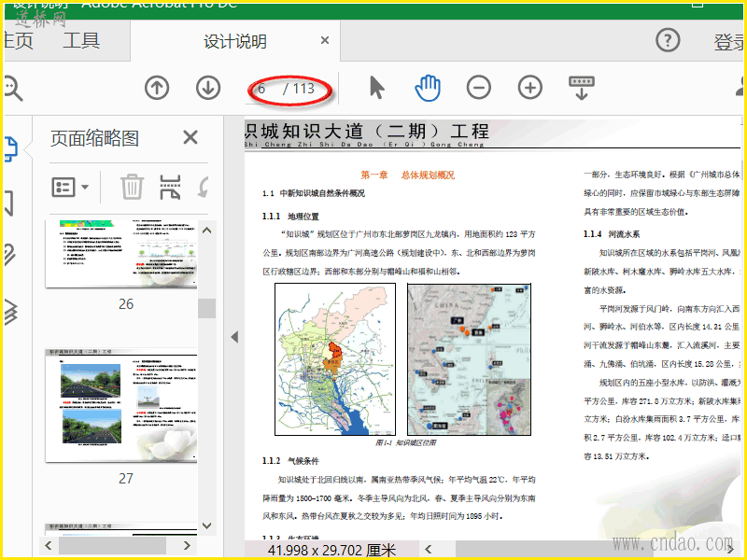Screen dimensions: 747x560
Task: Open the attachments paperclip icon
Action: click(x=9, y=255)
